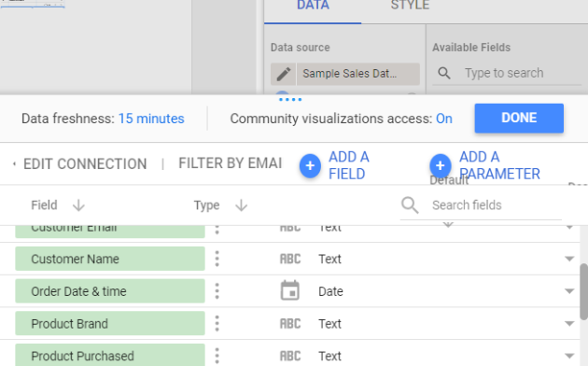Click the calendar date type icon
This screenshot has width=588, height=366.
tap(290, 290)
